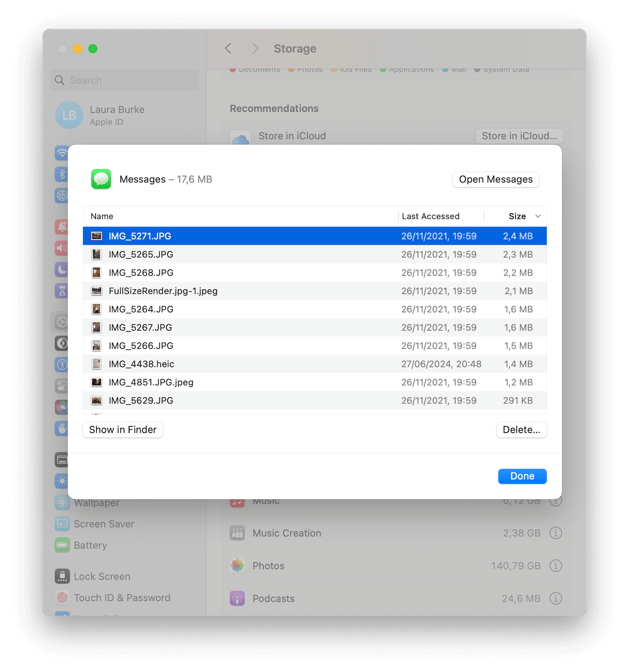
Task: Click Show in Finder button
Action: 123,430
